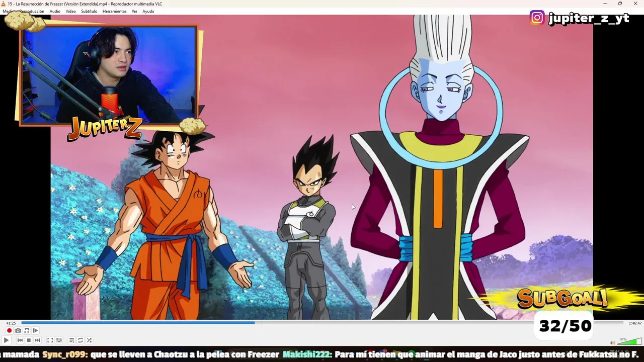Click elapsed time 41:25 label

point(11,323)
